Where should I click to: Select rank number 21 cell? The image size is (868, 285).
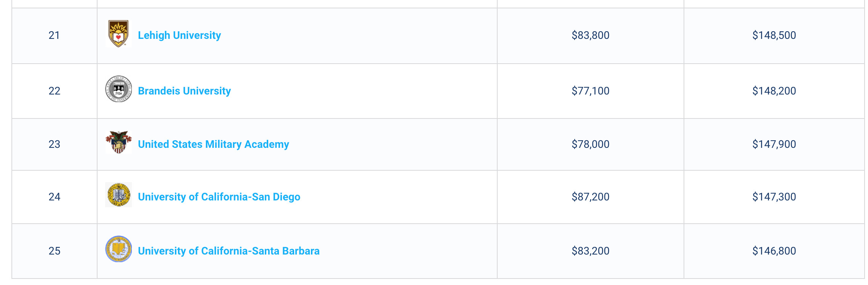coord(54,35)
